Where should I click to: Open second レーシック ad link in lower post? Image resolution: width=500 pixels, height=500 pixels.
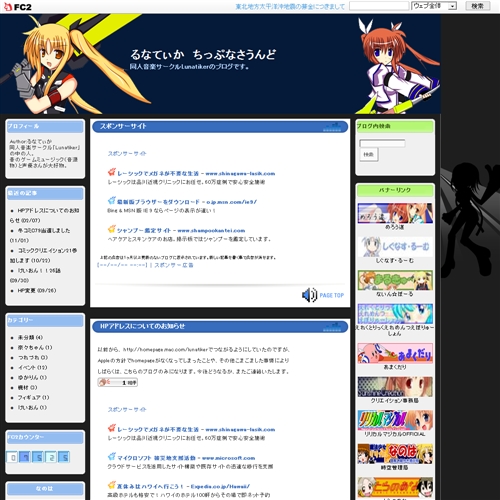click(x=196, y=429)
